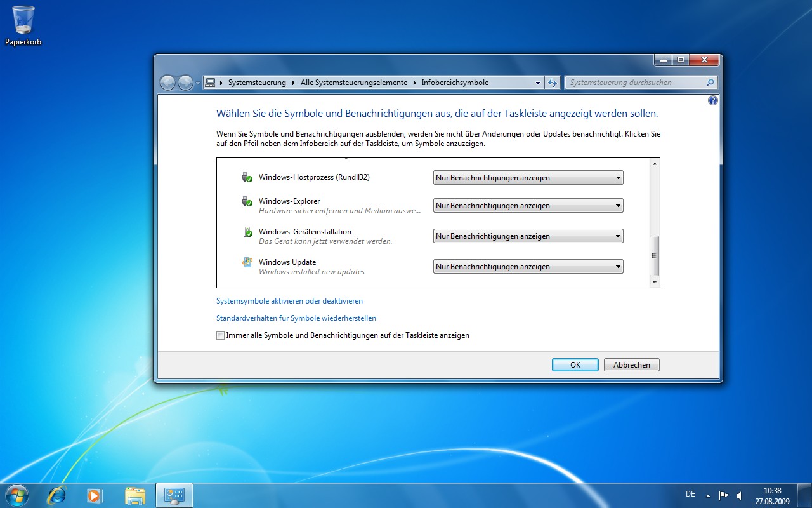
Task: Click the help question mark icon
Action: [712, 100]
